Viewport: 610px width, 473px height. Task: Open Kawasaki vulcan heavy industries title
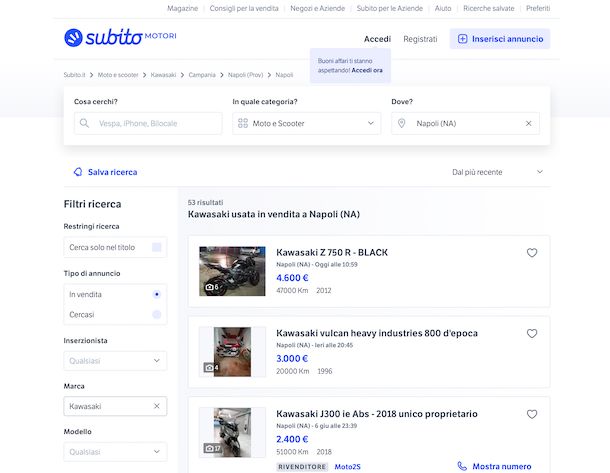click(377, 333)
